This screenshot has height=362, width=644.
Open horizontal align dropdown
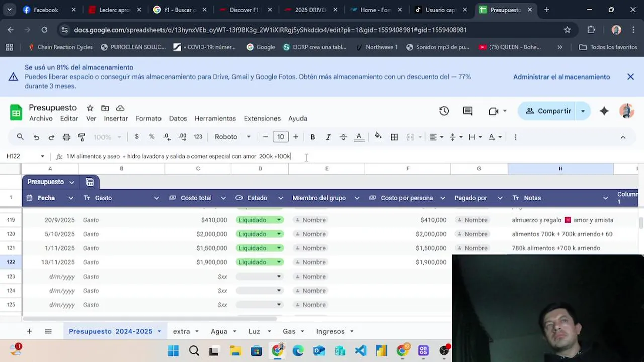point(436,137)
